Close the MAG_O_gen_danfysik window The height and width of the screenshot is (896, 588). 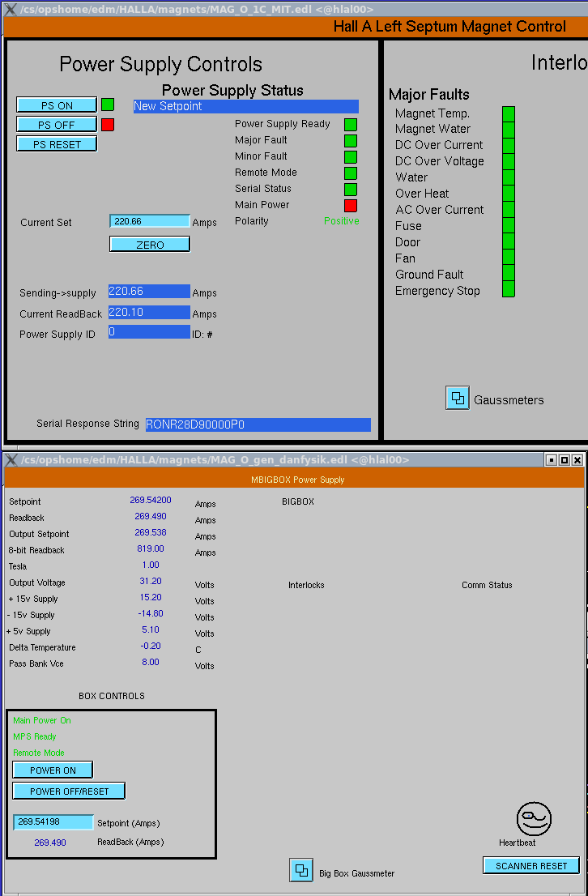pos(577,459)
